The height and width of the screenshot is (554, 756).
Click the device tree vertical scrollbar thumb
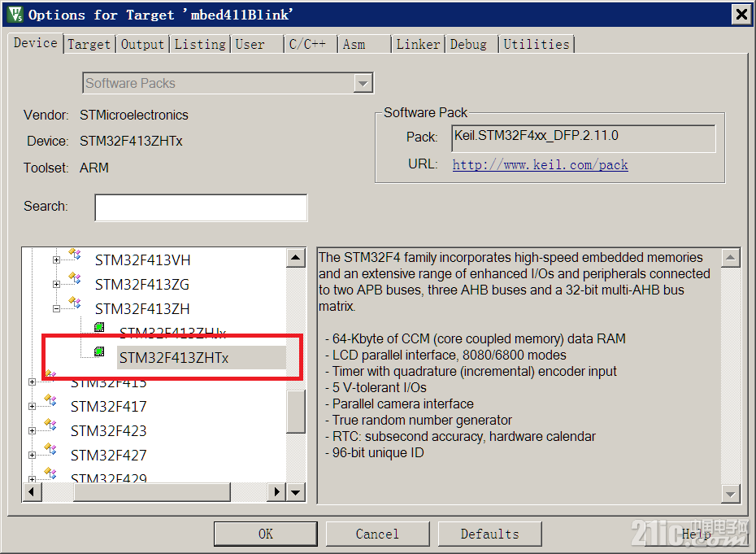[296, 411]
